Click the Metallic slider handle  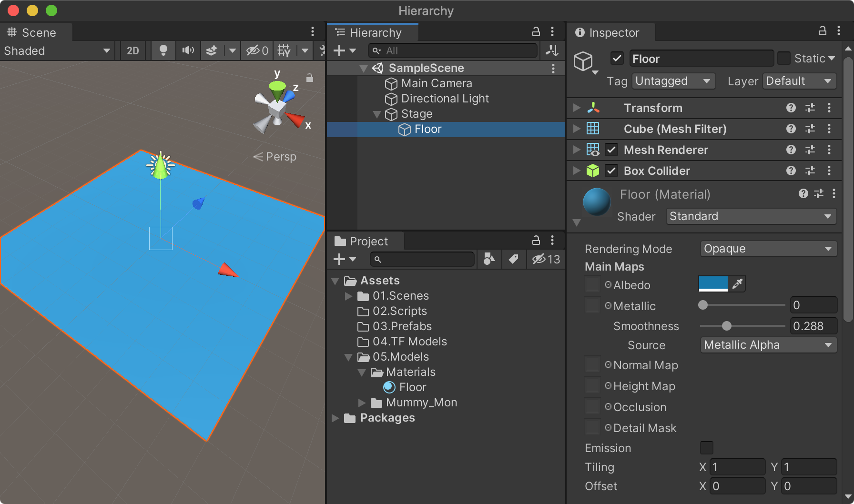[703, 305]
